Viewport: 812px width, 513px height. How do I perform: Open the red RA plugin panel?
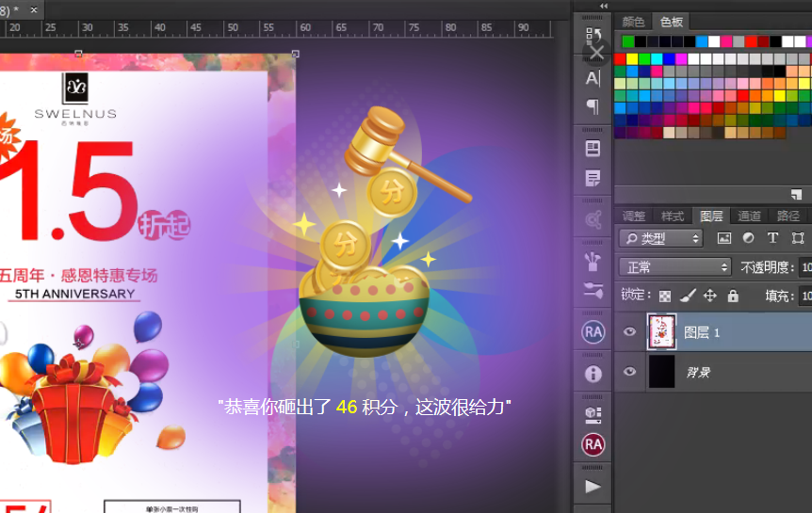tap(593, 444)
